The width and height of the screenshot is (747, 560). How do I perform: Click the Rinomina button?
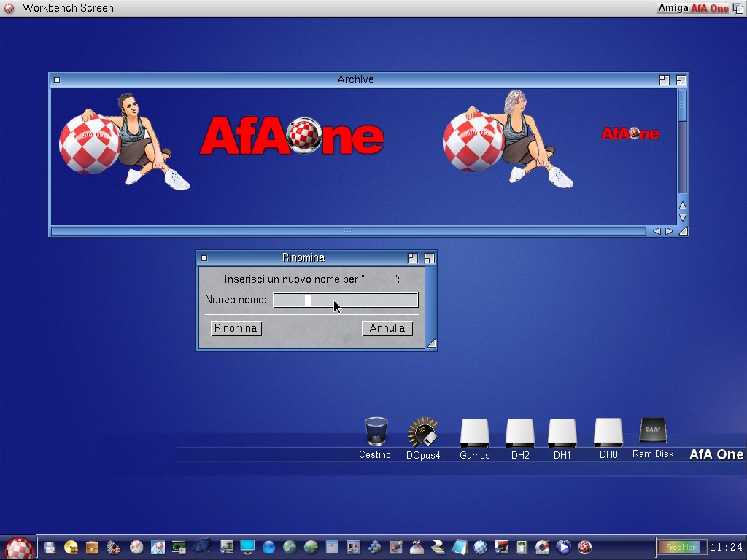236,328
